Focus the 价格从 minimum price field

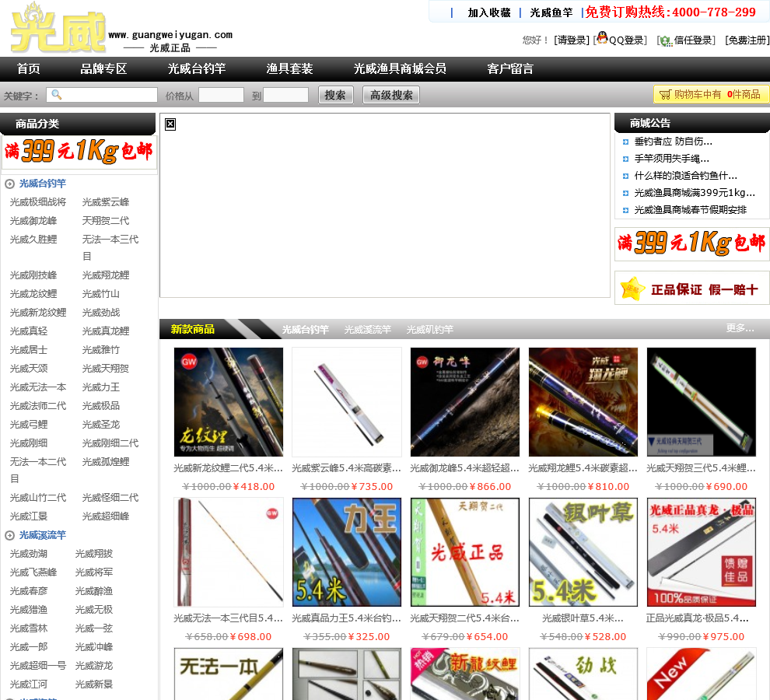[x=221, y=95]
